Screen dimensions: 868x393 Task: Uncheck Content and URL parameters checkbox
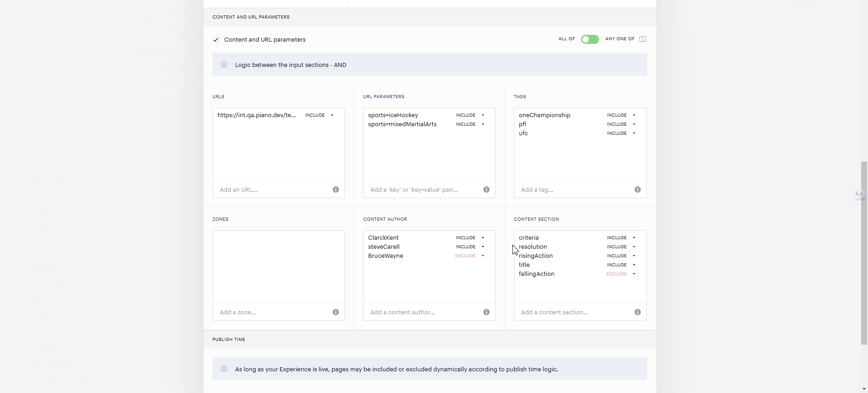pos(216,40)
